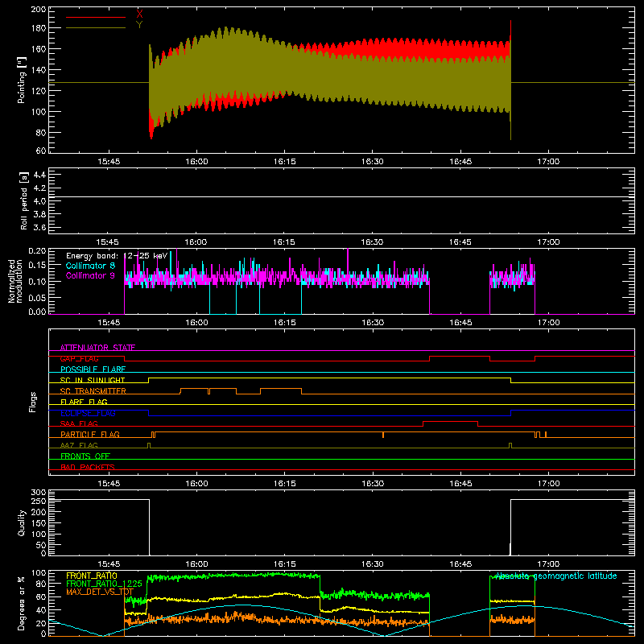The width and height of the screenshot is (644, 644).
Task: Click the MAX_DET_VS_TOT legend entry
Action: (x=100, y=592)
